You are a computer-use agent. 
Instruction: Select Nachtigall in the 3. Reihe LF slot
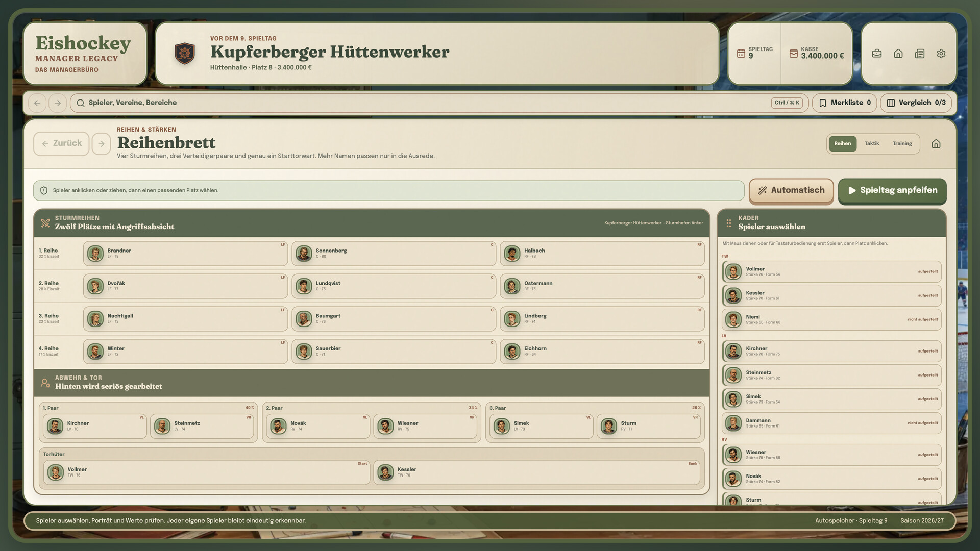pyautogui.click(x=185, y=319)
